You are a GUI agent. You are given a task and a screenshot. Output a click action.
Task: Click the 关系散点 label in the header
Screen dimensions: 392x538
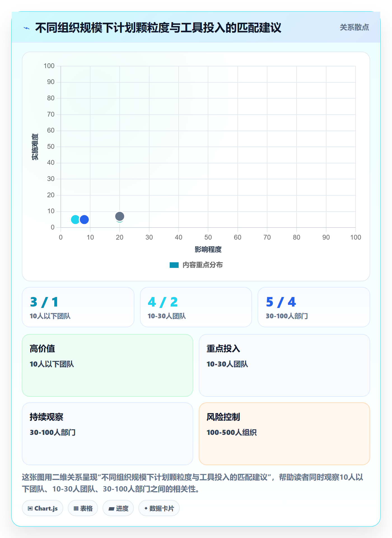(354, 27)
